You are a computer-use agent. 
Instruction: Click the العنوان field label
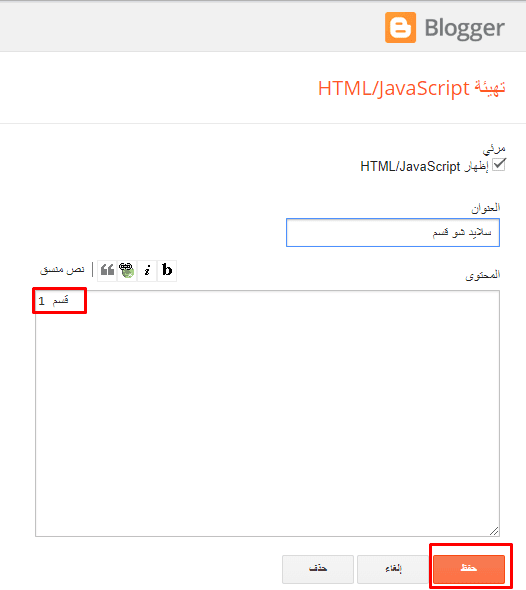[486, 208]
